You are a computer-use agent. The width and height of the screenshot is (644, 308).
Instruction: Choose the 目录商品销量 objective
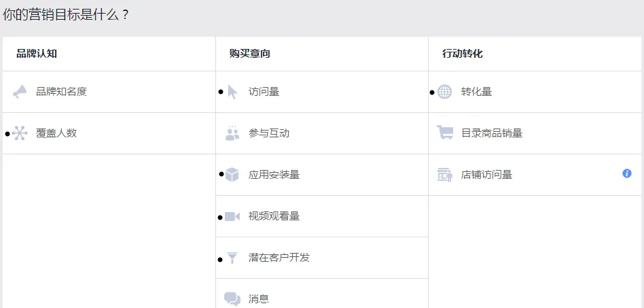pos(492,133)
